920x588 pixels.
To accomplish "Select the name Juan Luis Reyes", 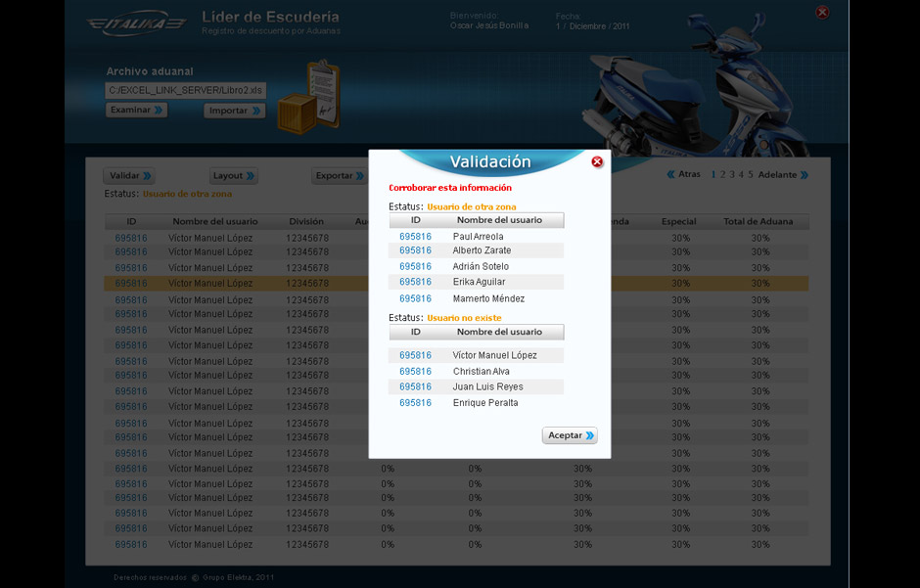I will [487, 386].
